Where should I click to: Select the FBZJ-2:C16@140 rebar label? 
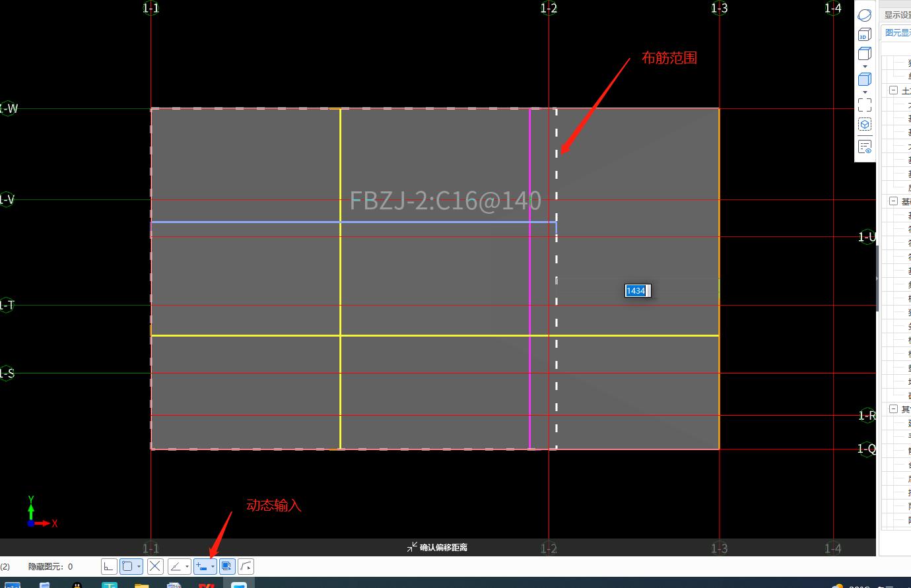(x=445, y=200)
